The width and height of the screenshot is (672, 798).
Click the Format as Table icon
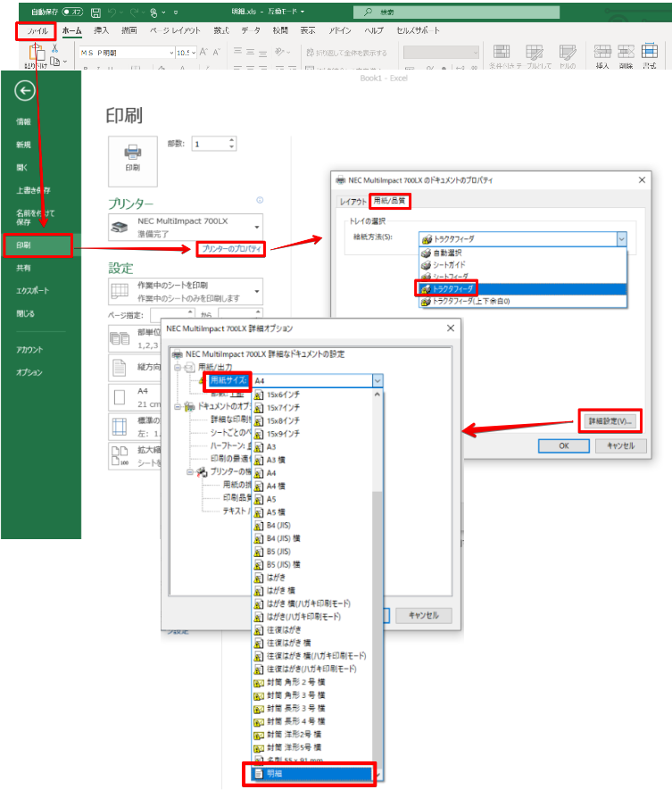tap(535, 53)
